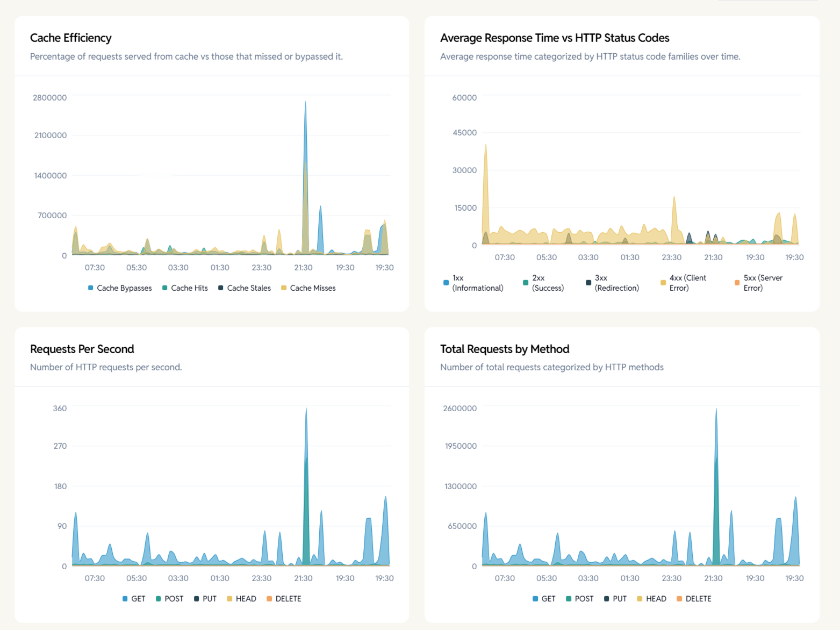Image resolution: width=840 pixels, height=630 pixels.
Task: Click the 5xx (Server Error) legend marker
Action: 736,282
